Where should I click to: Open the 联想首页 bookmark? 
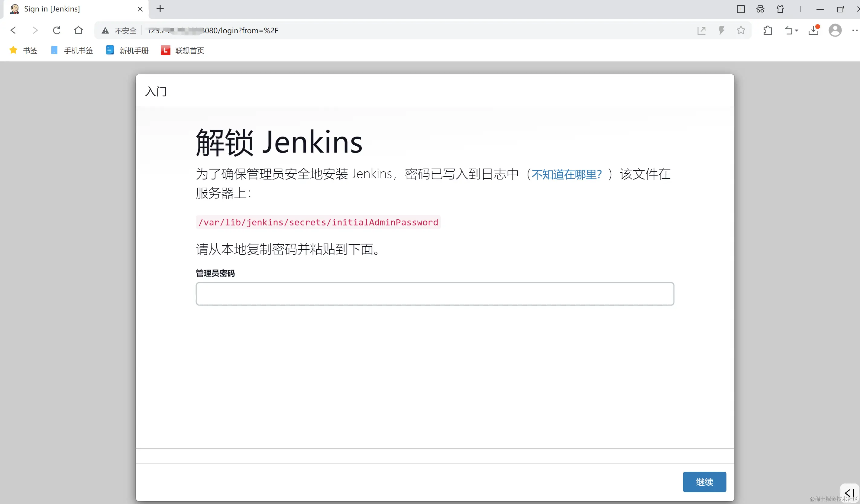[183, 50]
